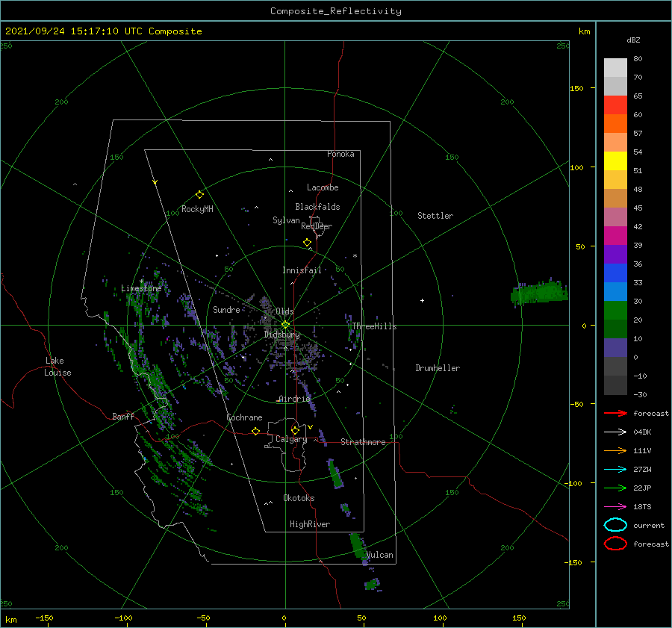Select the Limestone label
Viewport: 672px width, 628px height.
point(141,288)
